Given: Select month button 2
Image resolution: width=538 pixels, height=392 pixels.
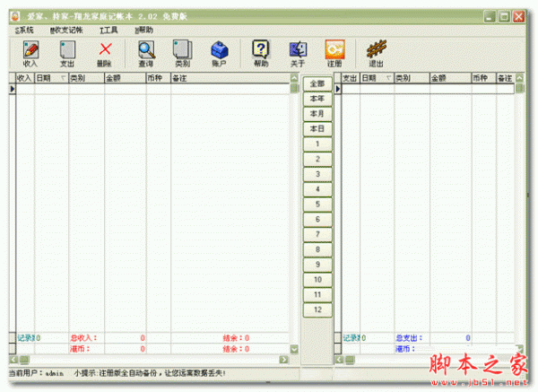Looking at the screenshot, I should (317, 160).
